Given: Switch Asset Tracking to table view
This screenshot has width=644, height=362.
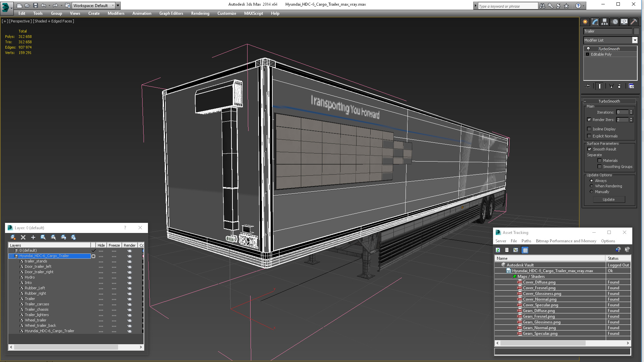Looking at the screenshot, I should (x=525, y=250).
